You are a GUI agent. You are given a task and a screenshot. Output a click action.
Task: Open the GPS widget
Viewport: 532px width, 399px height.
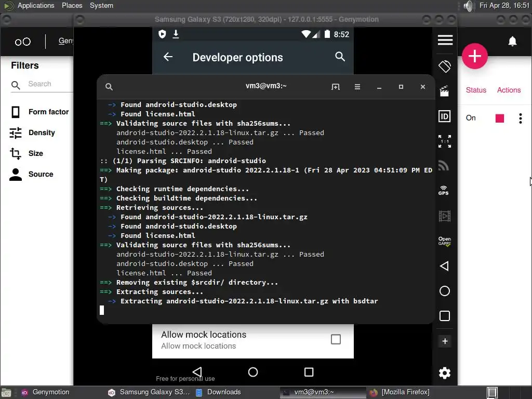coord(444,190)
